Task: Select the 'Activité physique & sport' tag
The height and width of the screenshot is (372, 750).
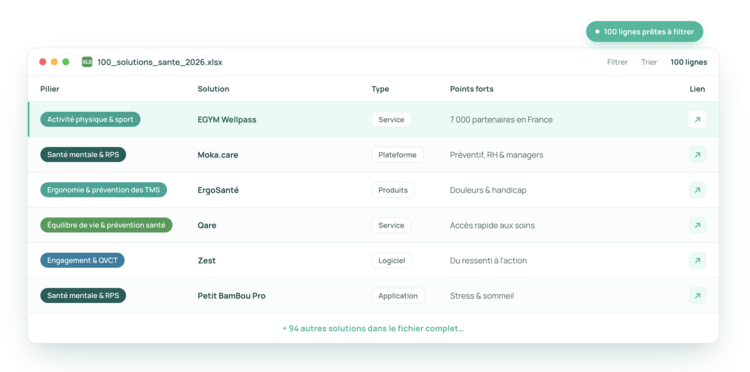Action: [x=90, y=120]
